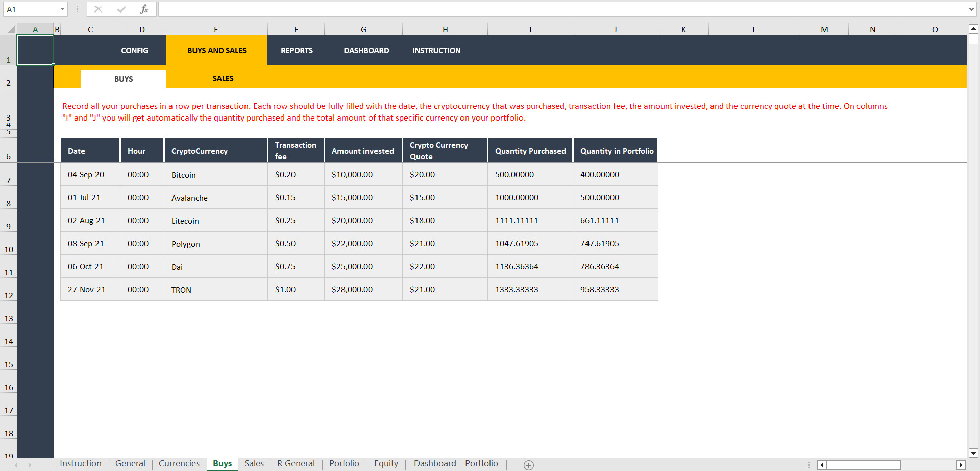Select column L header

tap(754, 29)
